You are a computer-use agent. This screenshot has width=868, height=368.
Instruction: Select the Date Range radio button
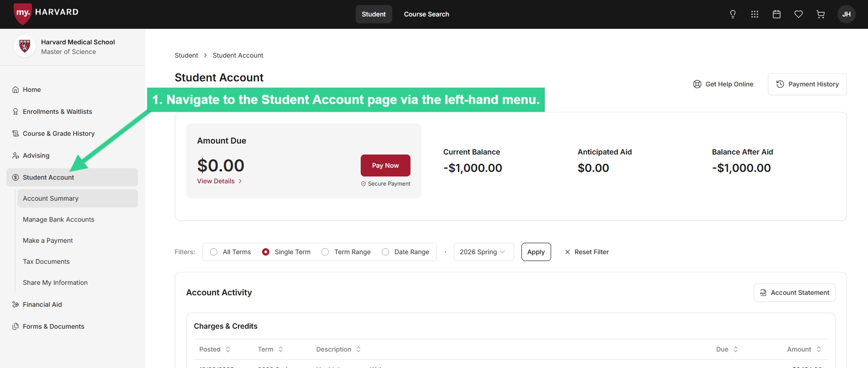tap(385, 252)
